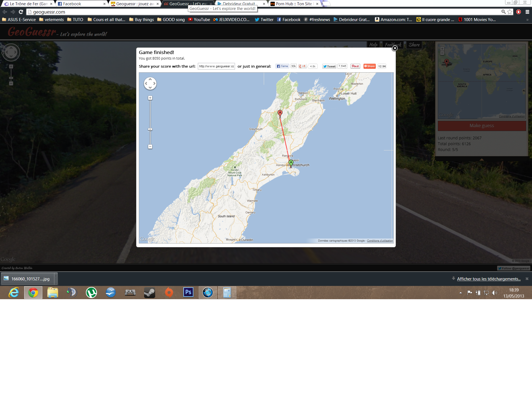Image resolution: width=532 pixels, height=410 pixels.
Task: Open the Conditions d'utilisation link
Action: click(x=380, y=241)
